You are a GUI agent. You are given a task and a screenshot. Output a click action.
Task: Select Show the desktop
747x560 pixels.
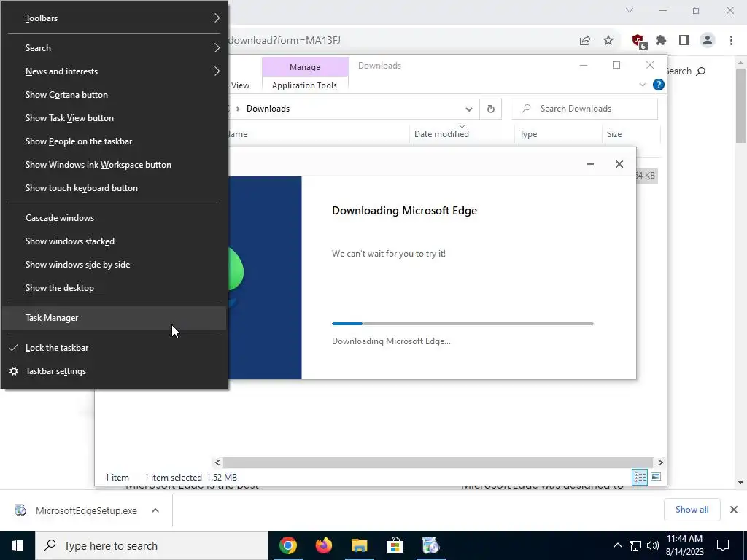pyautogui.click(x=114, y=288)
